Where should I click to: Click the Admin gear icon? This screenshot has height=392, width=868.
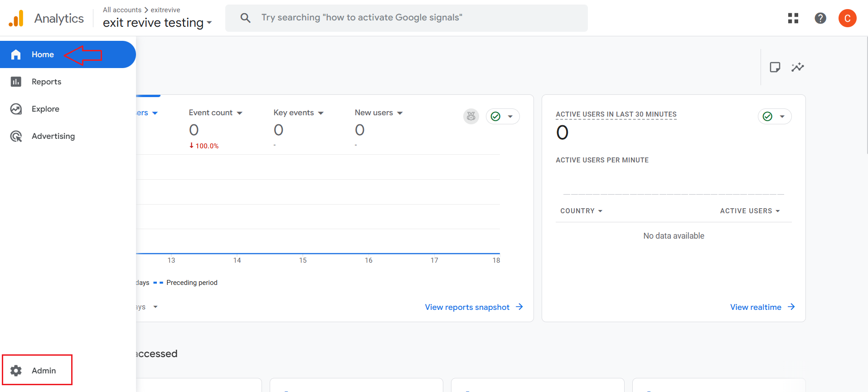(16, 371)
